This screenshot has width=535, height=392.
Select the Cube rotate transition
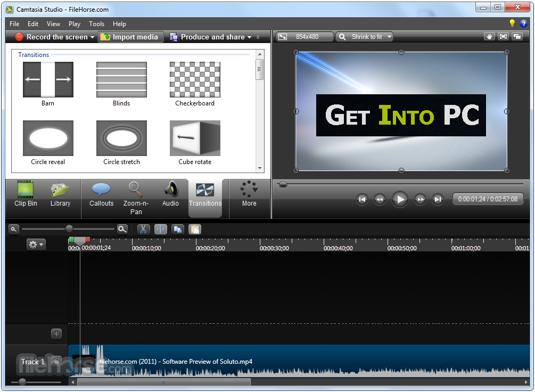195,143
